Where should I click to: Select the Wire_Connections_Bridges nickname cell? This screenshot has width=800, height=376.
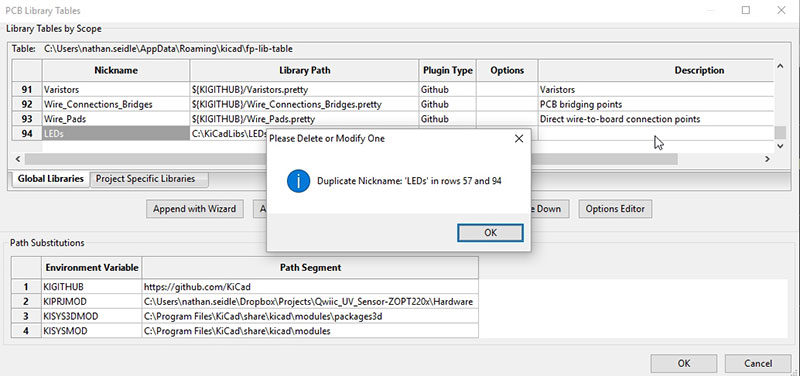[x=116, y=104]
